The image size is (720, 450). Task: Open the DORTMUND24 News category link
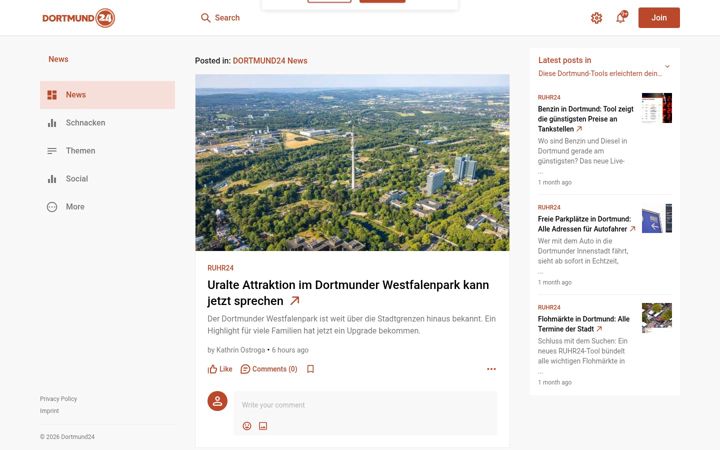[270, 61]
